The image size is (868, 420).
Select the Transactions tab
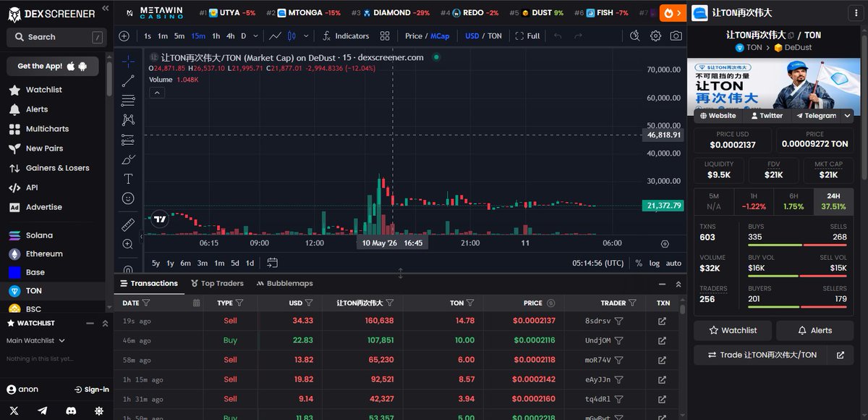pyautogui.click(x=149, y=283)
